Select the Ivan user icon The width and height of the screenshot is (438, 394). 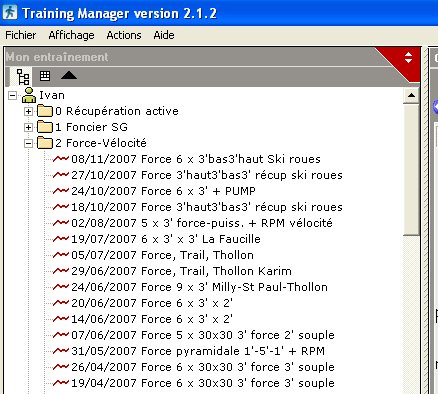click(29, 95)
